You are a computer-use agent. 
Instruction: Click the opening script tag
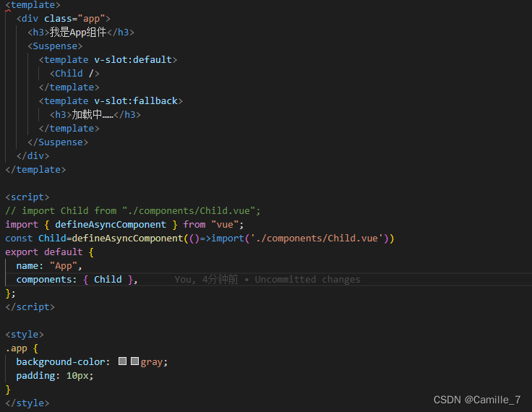click(x=27, y=197)
